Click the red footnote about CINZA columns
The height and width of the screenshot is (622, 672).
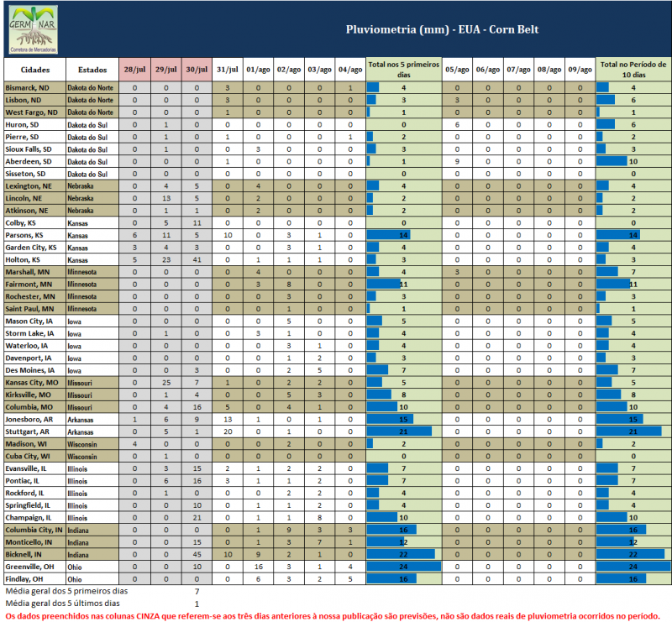[x=333, y=616]
